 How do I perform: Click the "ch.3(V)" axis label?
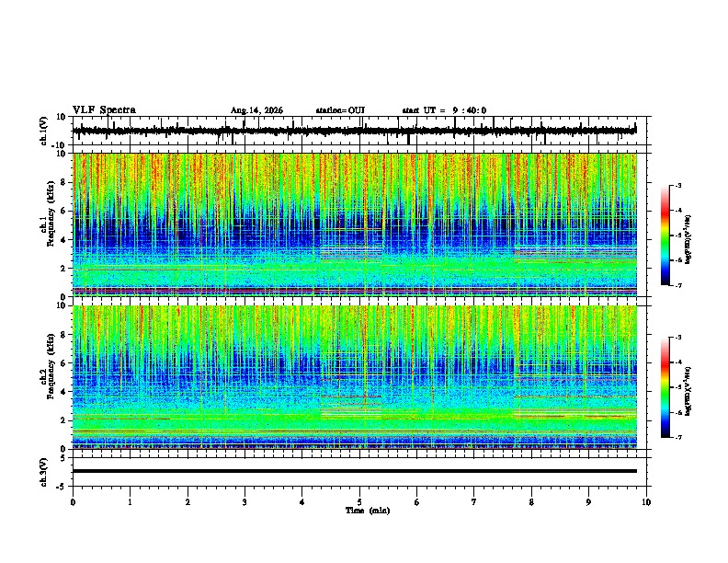coord(44,472)
